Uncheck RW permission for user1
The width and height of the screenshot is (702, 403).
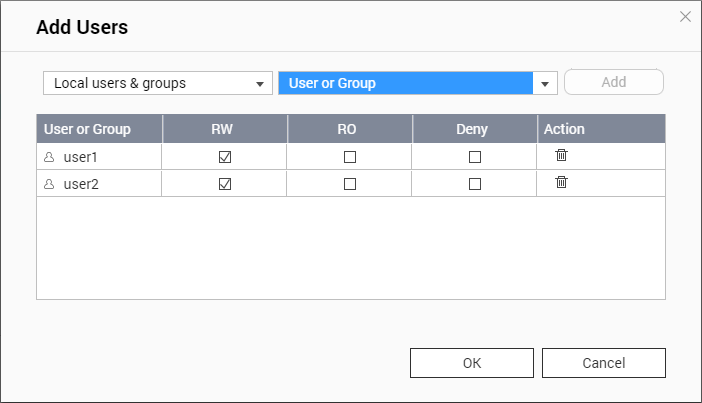click(x=225, y=157)
